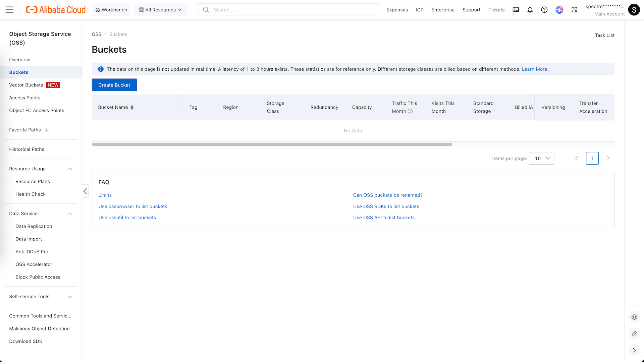Expand the Self-service Tools section
The height and width of the screenshot is (362, 644).
coord(70,297)
